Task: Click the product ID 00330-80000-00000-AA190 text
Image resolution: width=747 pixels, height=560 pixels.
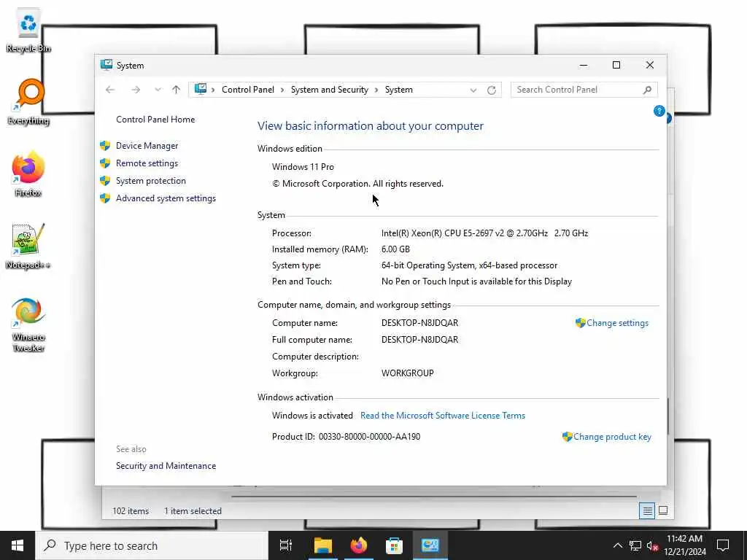Action: pyautogui.click(x=369, y=437)
